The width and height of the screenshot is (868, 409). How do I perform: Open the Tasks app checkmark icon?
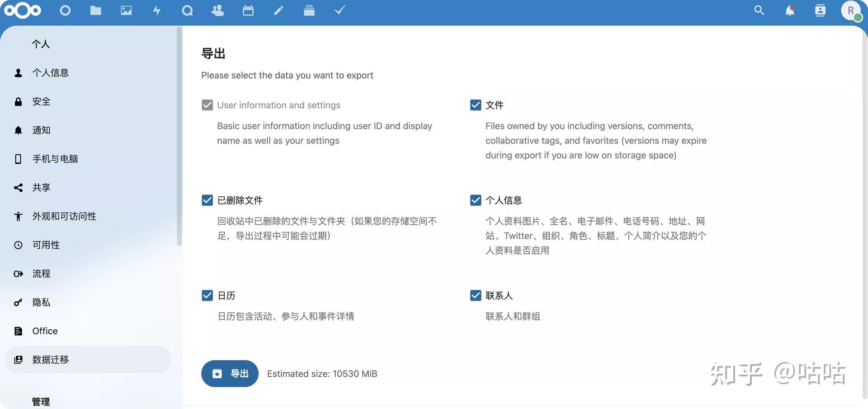(340, 10)
